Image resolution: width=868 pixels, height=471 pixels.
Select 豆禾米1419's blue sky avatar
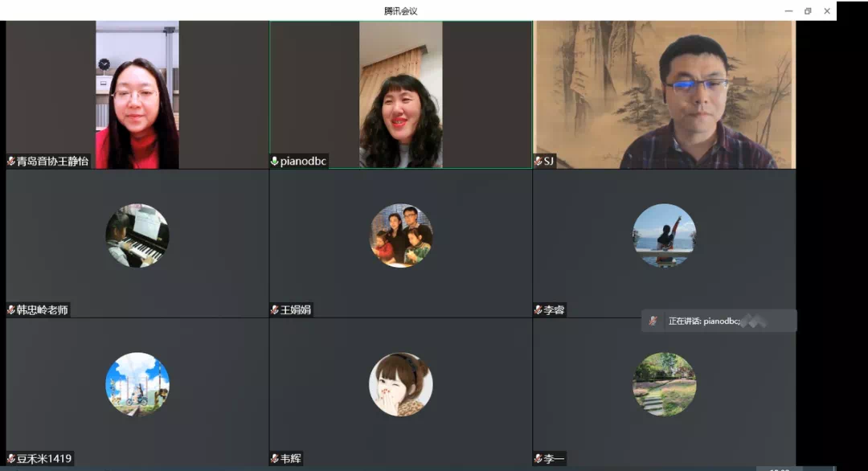[137, 384]
